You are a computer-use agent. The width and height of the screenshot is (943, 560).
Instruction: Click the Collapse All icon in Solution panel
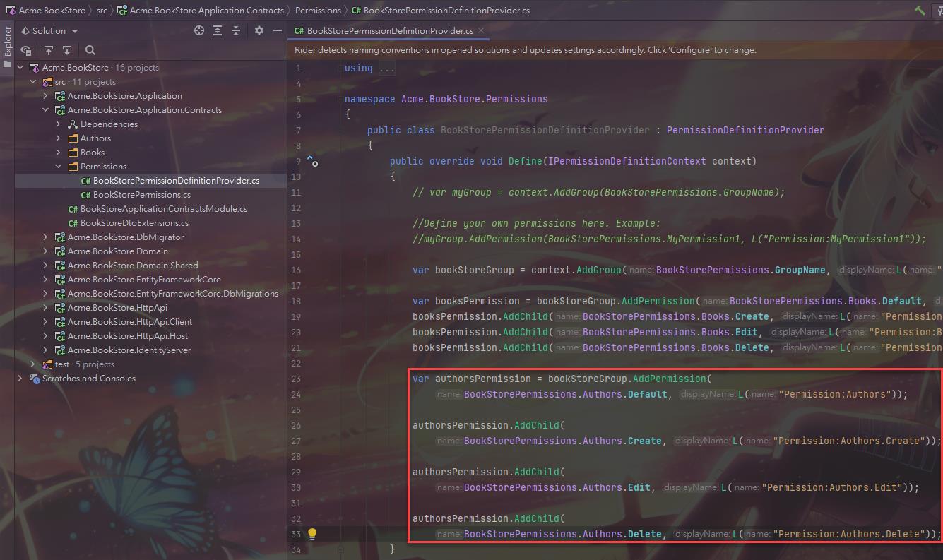click(x=236, y=30)
